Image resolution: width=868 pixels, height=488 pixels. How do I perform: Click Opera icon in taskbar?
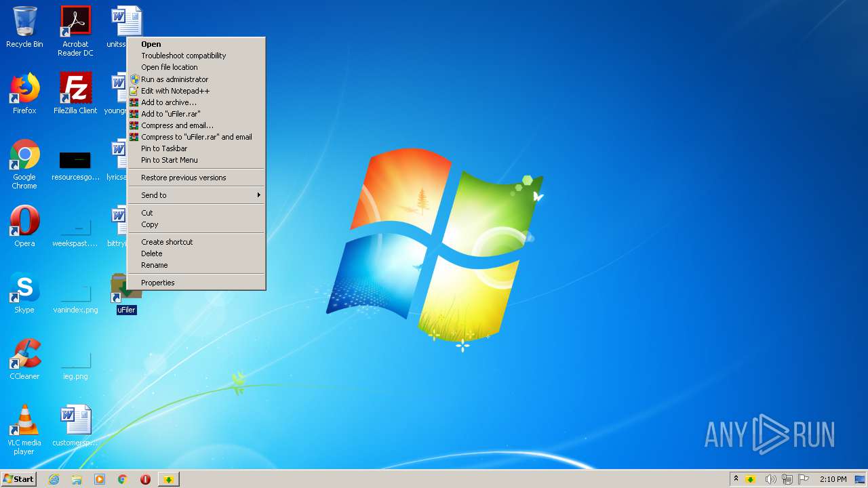[x=145, y=479]
